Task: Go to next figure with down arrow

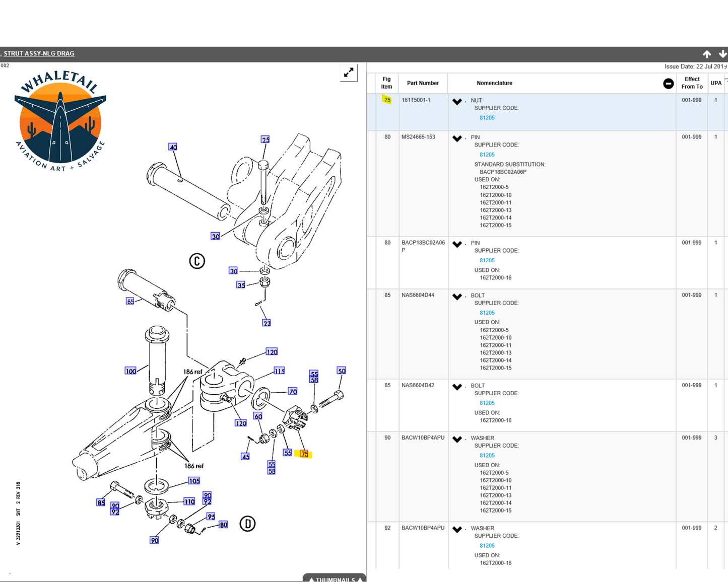Action: [x=722, y=54]
